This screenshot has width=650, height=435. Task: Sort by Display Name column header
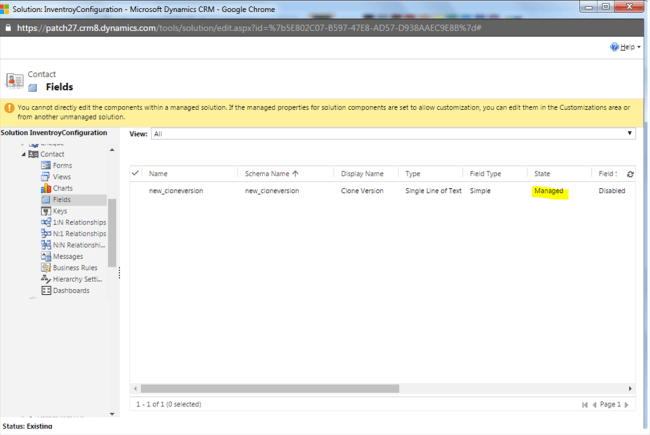click(x=362, y=174)
